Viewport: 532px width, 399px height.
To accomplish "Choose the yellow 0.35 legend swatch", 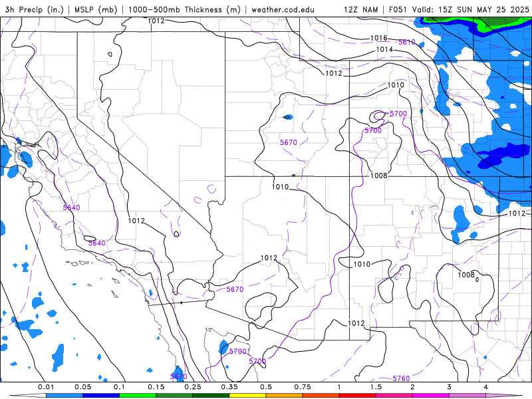I will pyautogui.click(x=247, y=396).
